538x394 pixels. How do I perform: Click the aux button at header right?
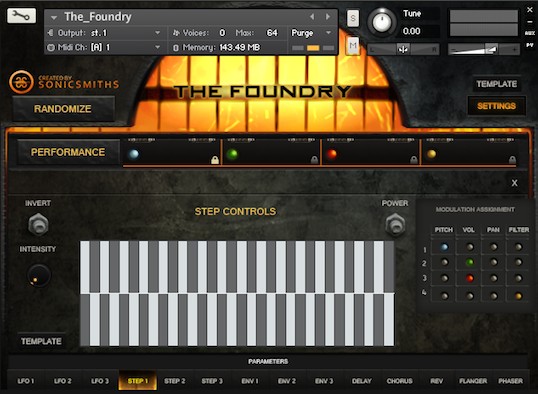(530, 33)
